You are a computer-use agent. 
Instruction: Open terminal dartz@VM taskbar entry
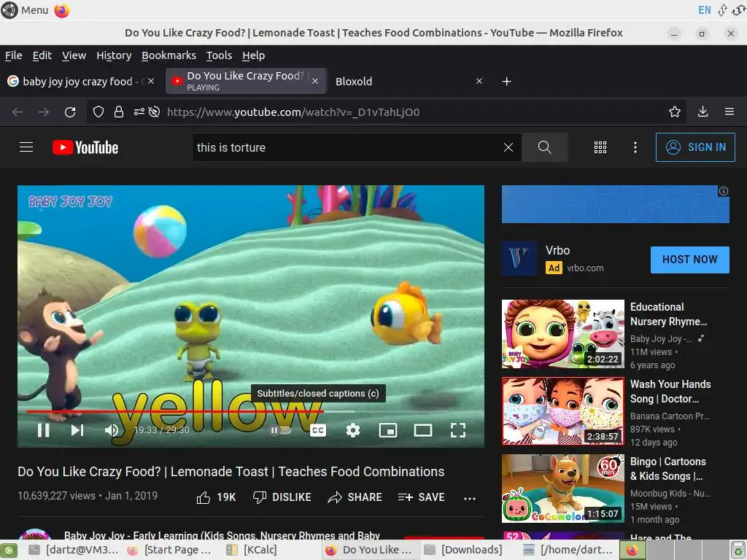pos(73,550)
